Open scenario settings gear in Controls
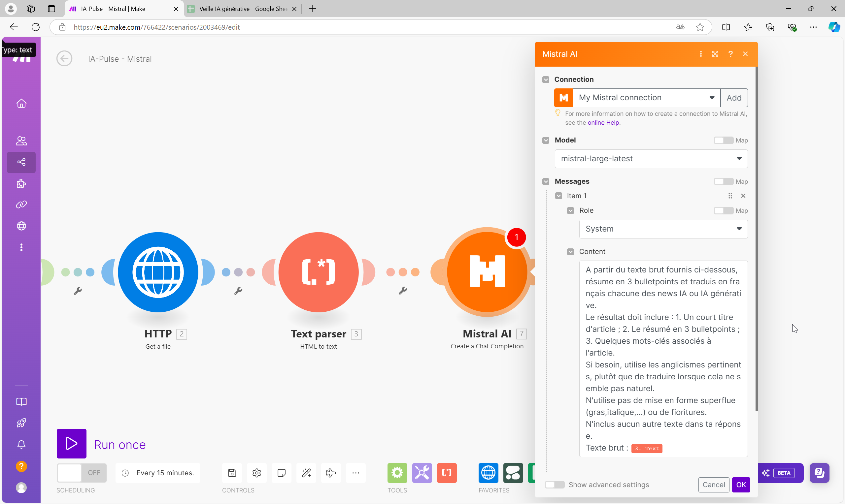Viewport: 845px width, 504px height. click(256, 473)
